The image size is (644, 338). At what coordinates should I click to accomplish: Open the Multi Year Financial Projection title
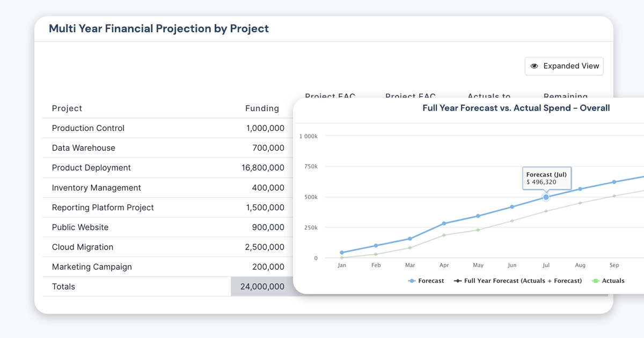click(158, 28)
